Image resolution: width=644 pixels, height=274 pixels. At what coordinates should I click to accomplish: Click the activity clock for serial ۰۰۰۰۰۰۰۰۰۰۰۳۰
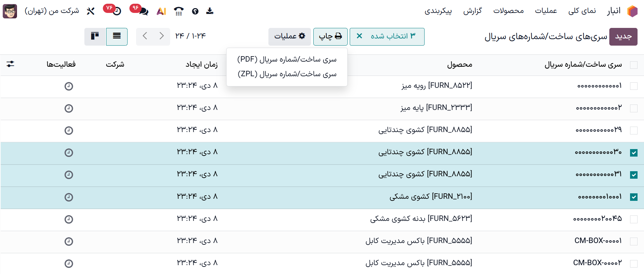tap(69, 152)
